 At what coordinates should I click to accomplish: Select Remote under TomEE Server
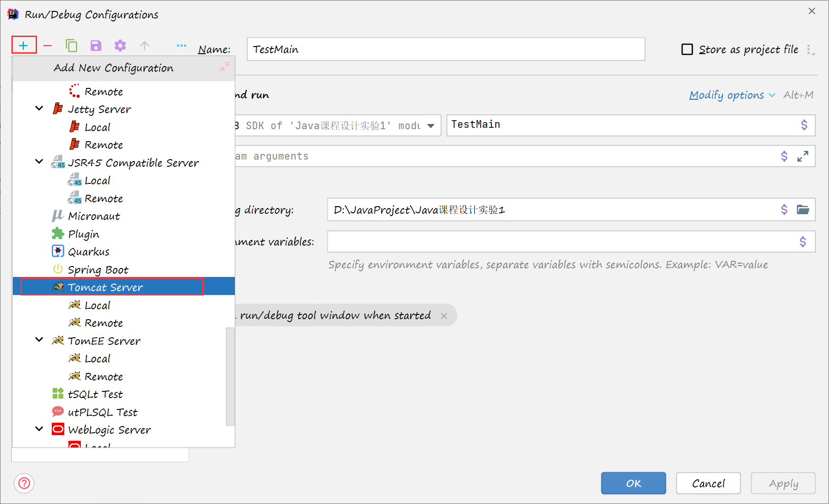tap(124, 377)
